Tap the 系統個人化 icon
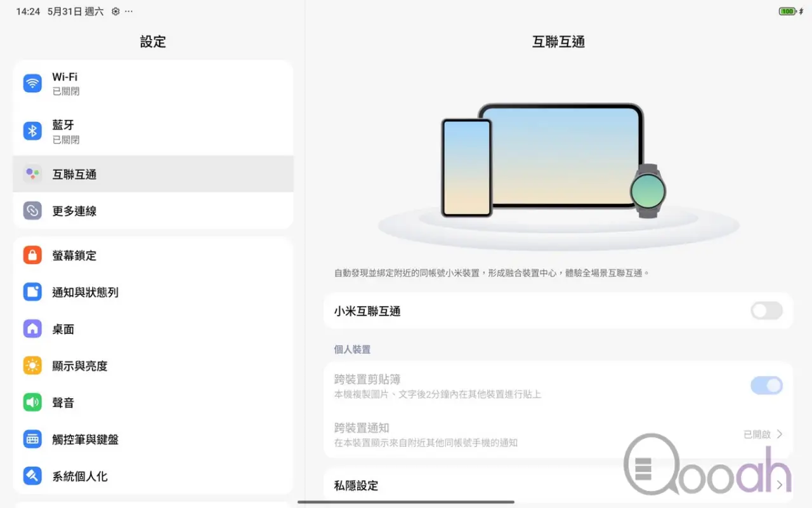This screenshot has width=812, height=508. pyautogui.click(x=32, y=476)
